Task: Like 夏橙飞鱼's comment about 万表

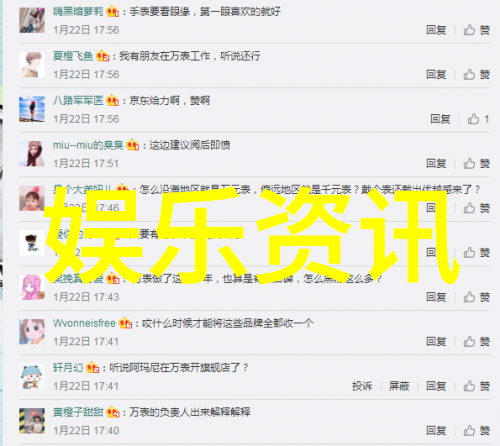Action: click(476, 74)
